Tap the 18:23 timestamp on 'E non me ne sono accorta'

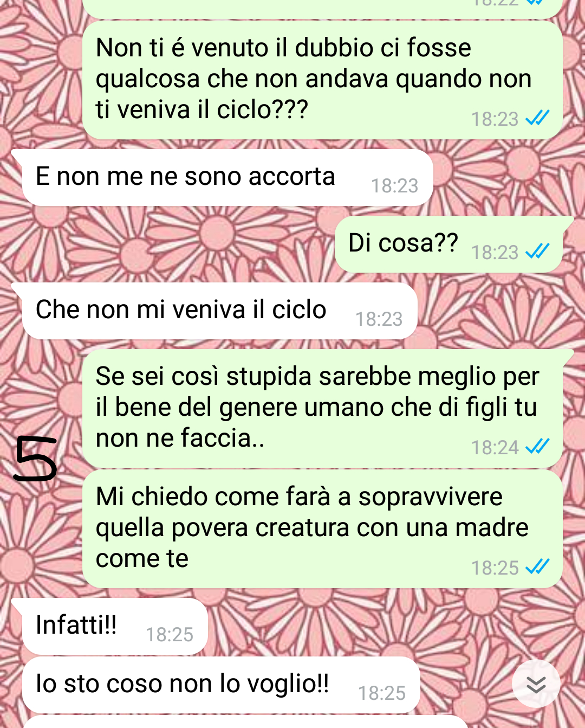(x=394, y=186)
